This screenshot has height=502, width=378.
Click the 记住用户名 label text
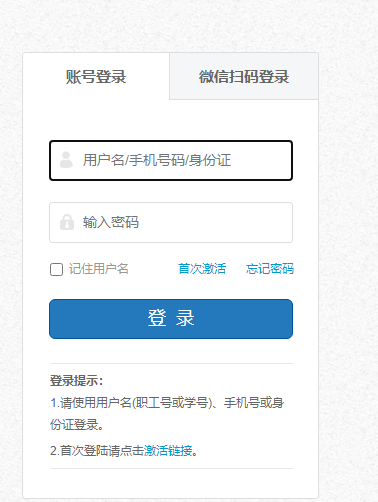[99, 269]
